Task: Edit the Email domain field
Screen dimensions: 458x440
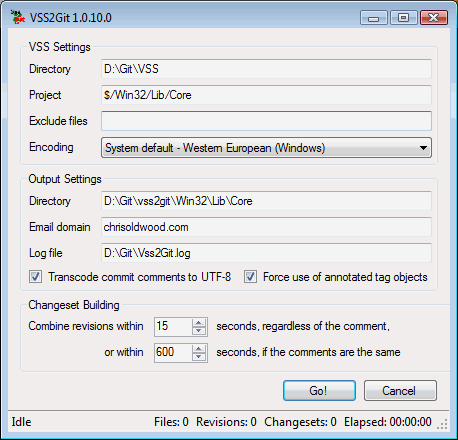Action: [x=266, y=227]
